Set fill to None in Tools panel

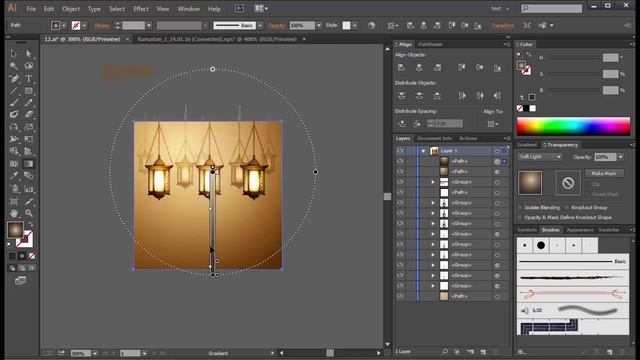coord(32,256)
